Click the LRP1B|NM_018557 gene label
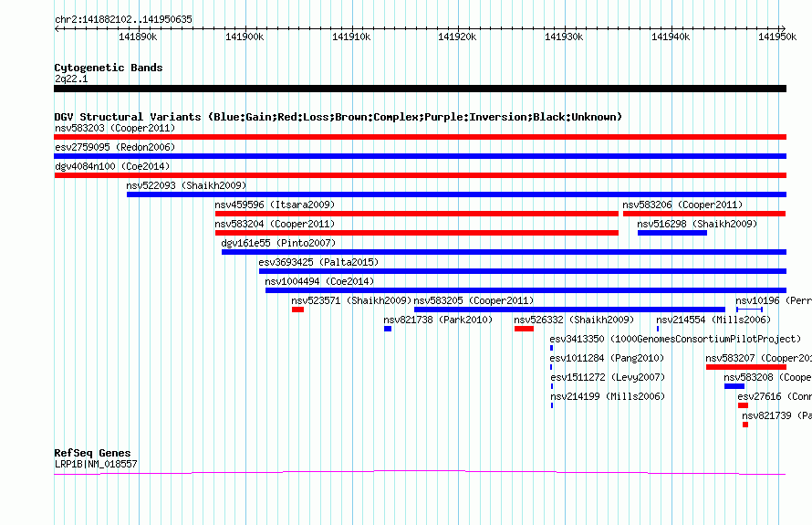 pos(96,464)
